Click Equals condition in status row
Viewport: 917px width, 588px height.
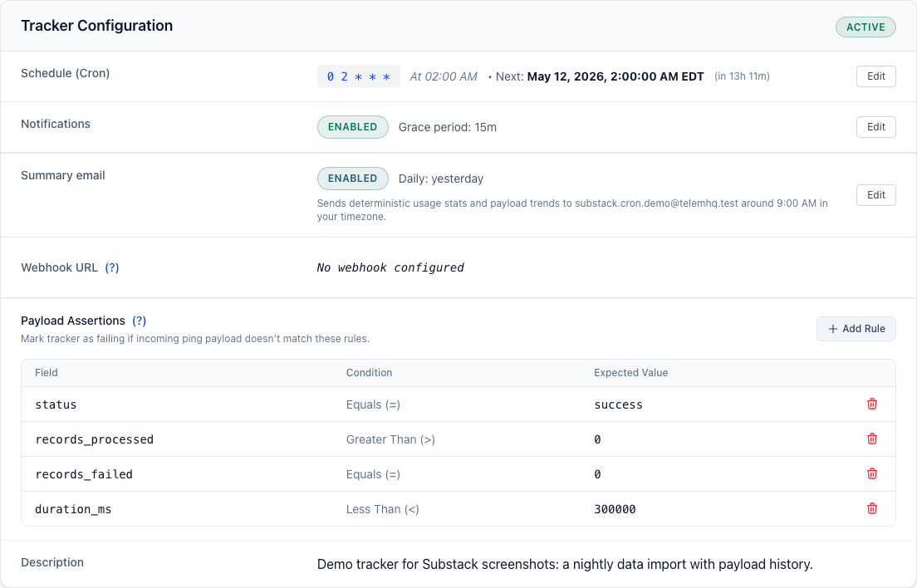[373, 404]
